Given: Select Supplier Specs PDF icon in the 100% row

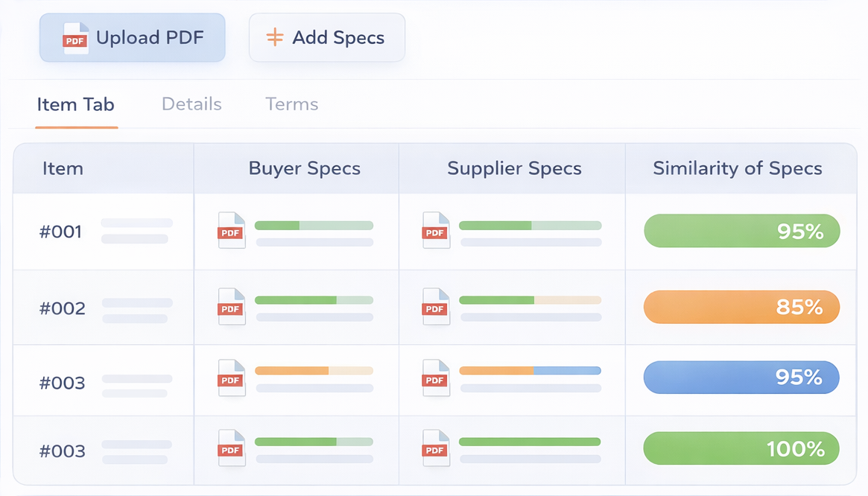Looking at the screenshot, I should click(436, 448).
